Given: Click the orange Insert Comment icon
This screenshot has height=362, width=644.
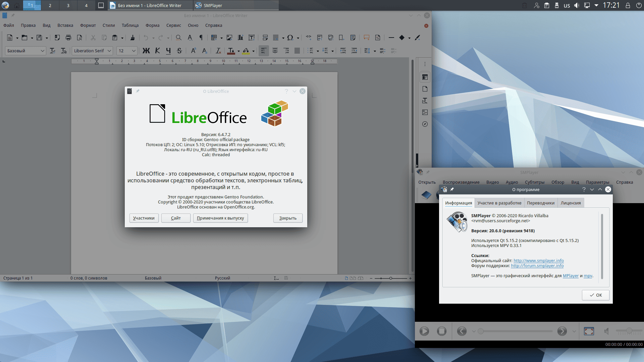Looking at the screenshot, I should tap(367, 38).
